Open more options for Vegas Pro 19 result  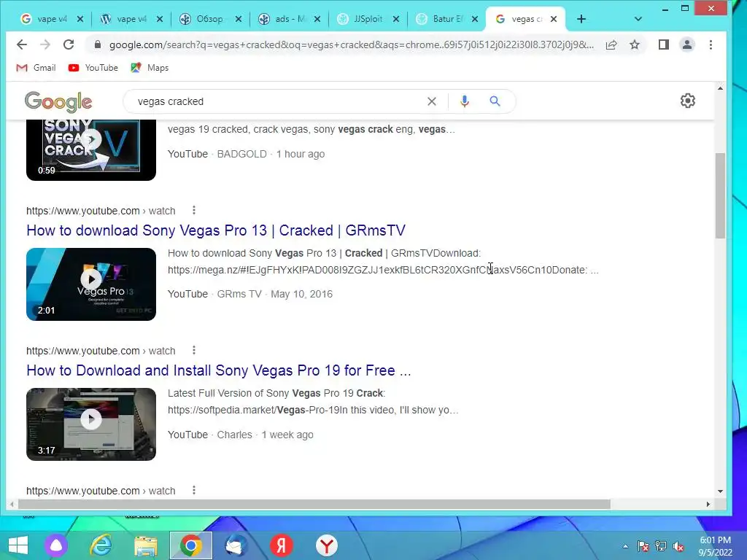coord(194,351)
